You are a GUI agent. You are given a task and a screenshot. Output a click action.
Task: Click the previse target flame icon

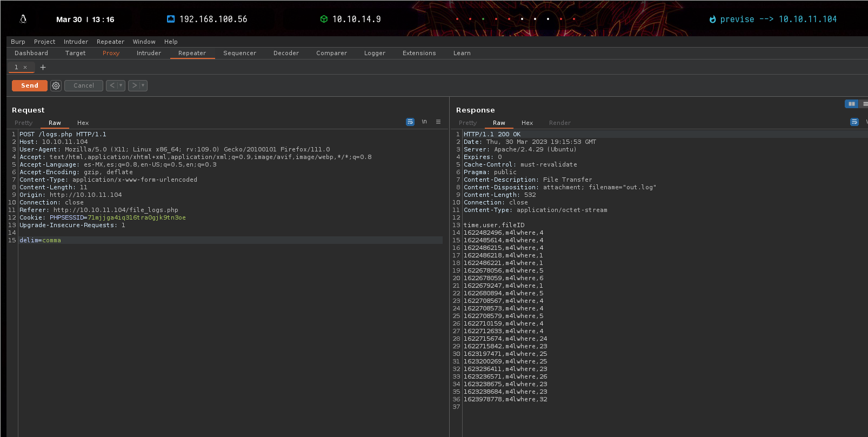point(712,19)
